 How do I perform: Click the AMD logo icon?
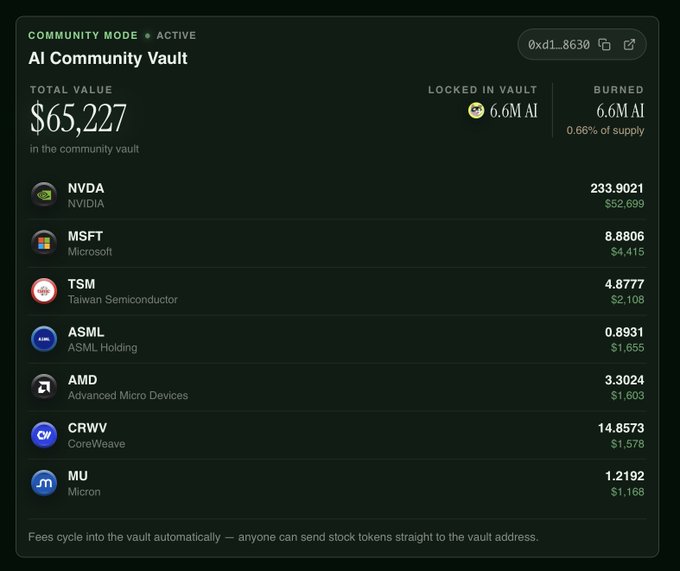(x=44, y=387)
